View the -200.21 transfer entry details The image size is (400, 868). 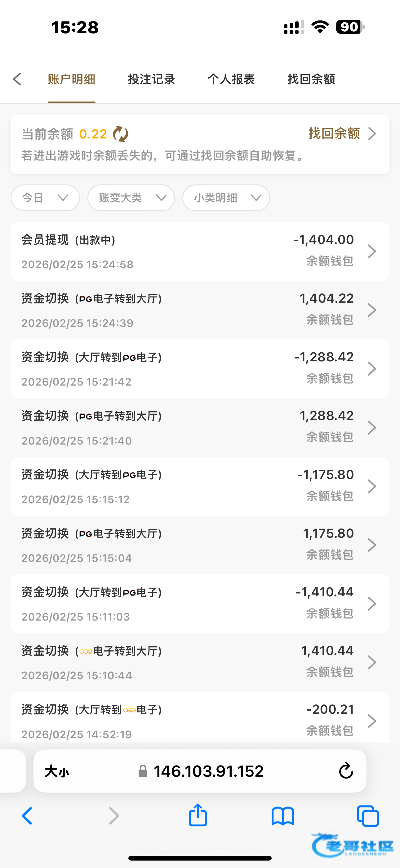(200, 721)
